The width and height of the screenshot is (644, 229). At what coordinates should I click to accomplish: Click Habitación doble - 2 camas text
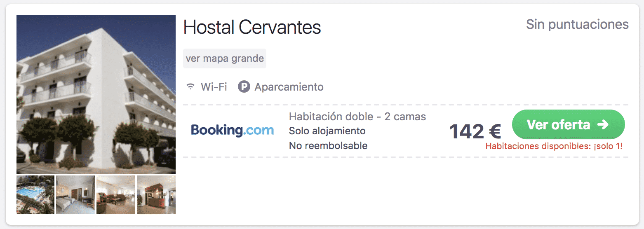[357, 117]
